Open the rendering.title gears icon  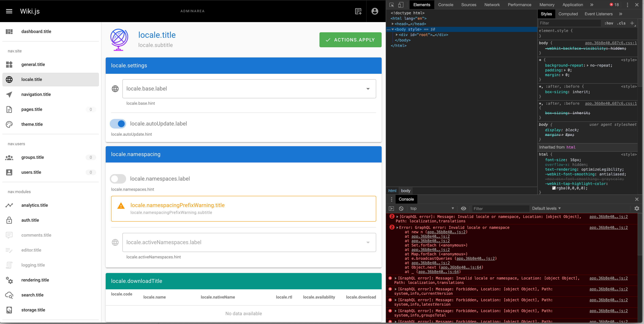coord(9,280)
